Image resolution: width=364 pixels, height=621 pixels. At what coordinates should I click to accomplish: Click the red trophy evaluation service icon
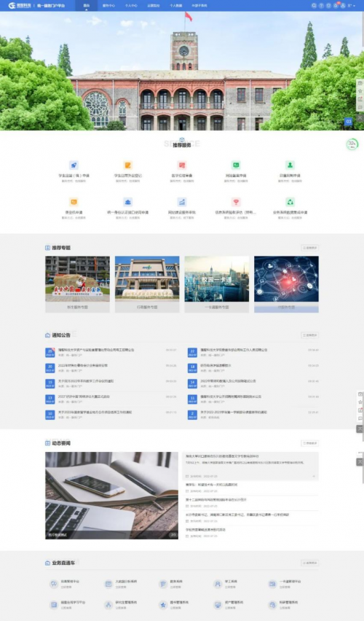click(236, 202)
